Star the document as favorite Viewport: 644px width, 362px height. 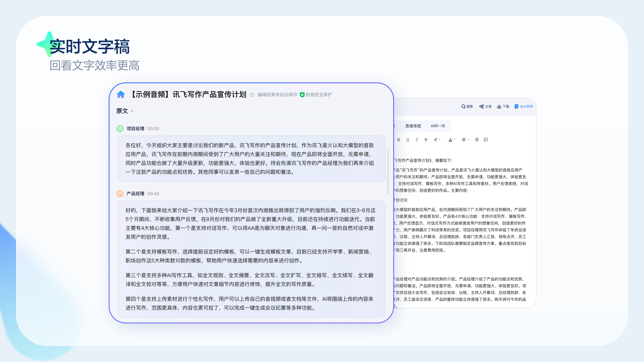252,95
